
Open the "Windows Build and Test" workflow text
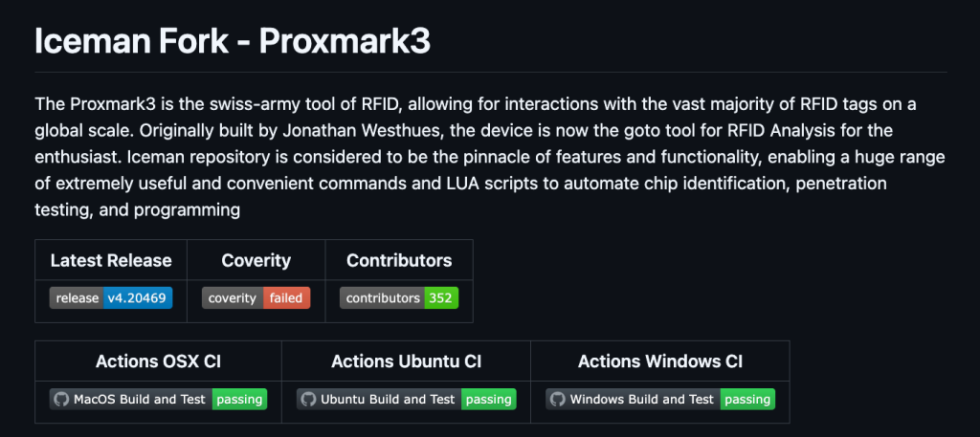[641, 399]
